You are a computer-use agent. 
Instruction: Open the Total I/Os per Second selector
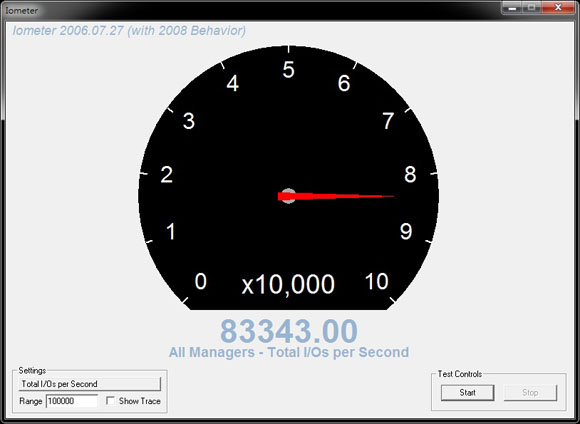click(90, 384)
